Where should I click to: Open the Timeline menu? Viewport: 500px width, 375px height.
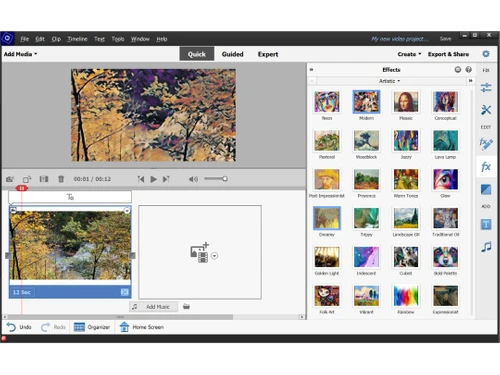tap(77, 39)
